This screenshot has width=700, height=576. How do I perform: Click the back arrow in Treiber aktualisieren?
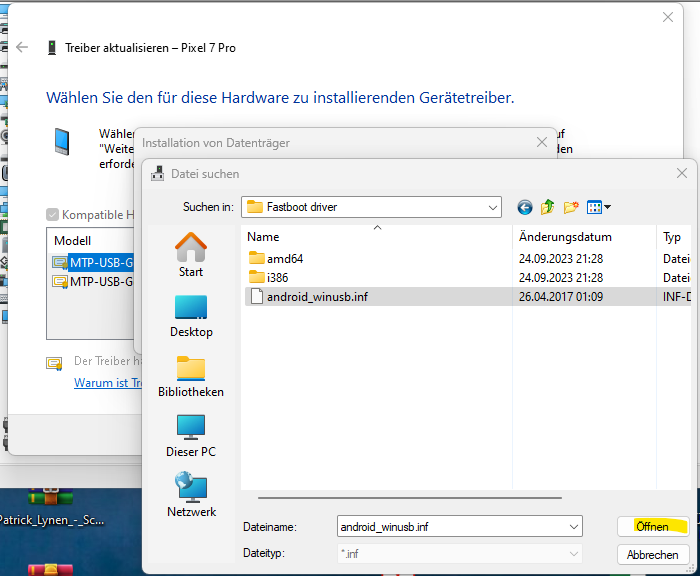[23, 47]
